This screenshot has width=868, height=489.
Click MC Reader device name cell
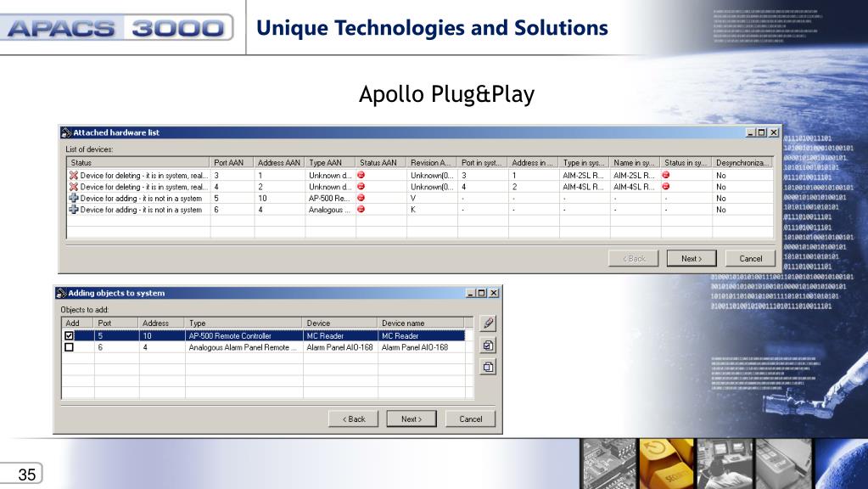pos(421,335)
